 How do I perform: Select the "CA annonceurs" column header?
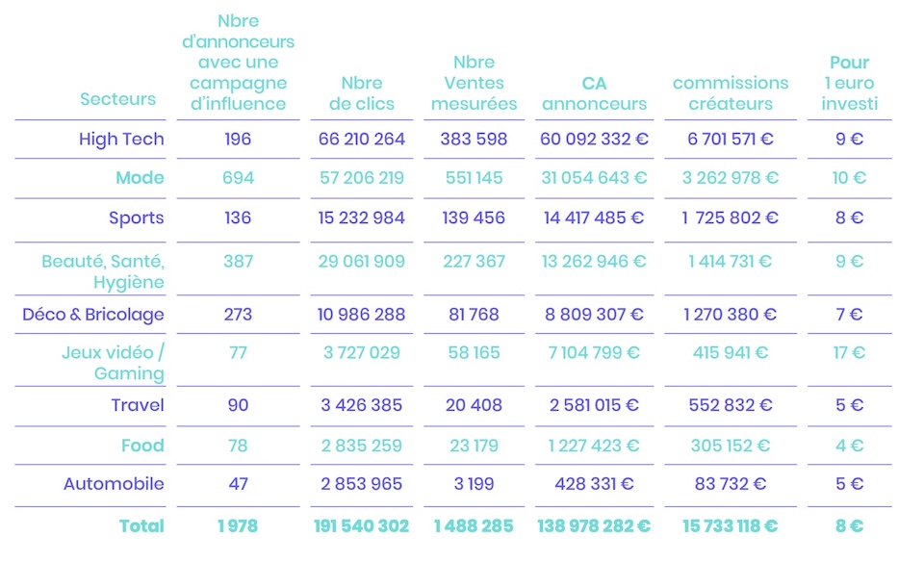pos(594,93)
